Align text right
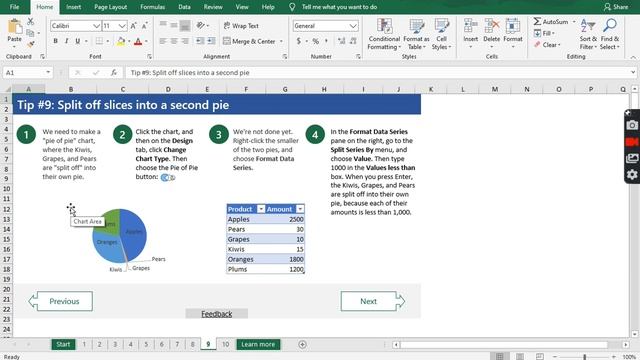Screen dimensions: 640x360 (185, 41)
